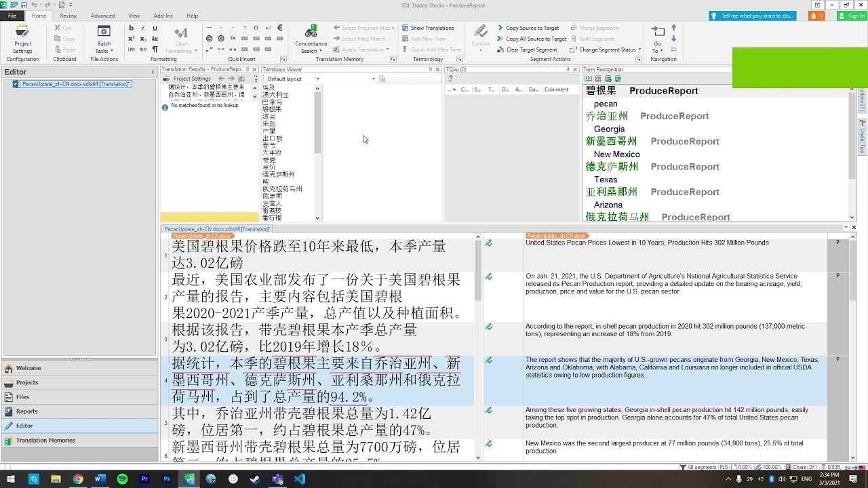
Task: Open the Projects view
Action: 79,382
